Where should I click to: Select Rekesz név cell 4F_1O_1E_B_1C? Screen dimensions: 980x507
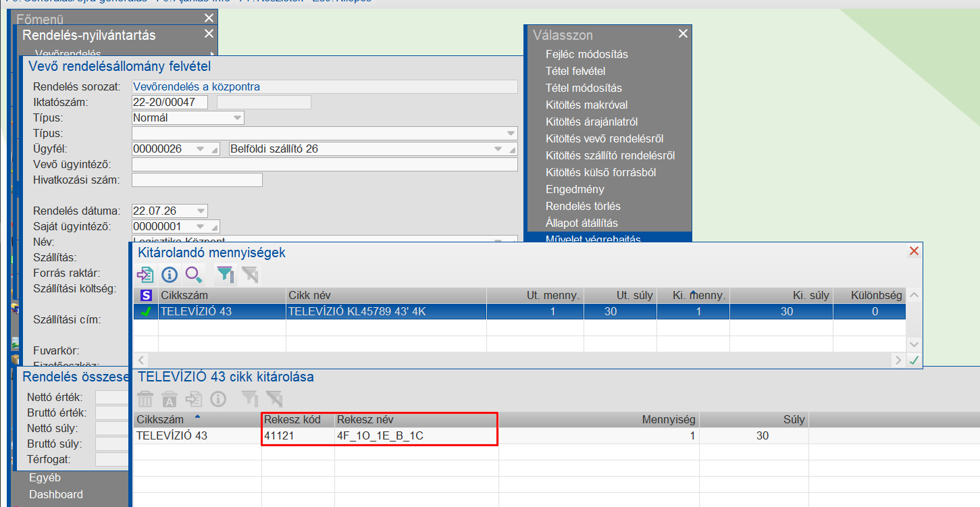417,435
